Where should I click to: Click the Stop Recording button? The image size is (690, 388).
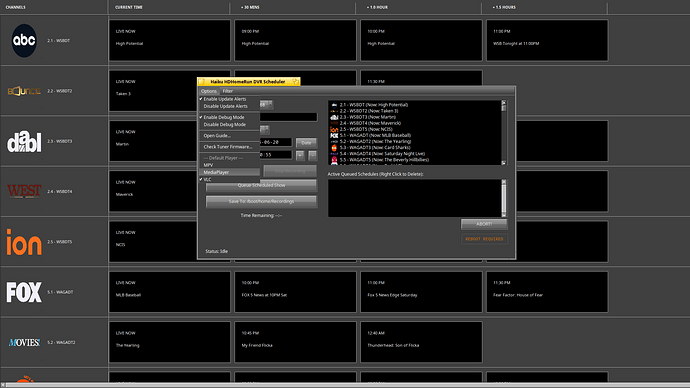coord(290,171)
